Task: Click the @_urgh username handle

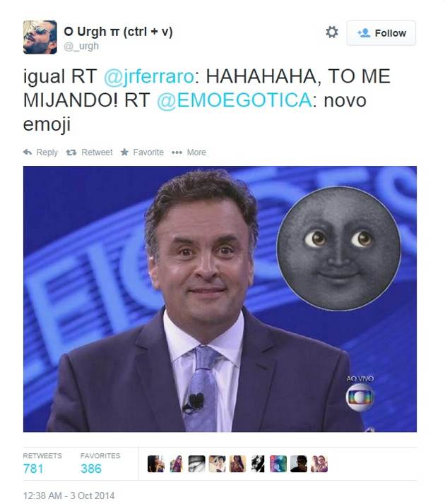Action: [81, 47]
